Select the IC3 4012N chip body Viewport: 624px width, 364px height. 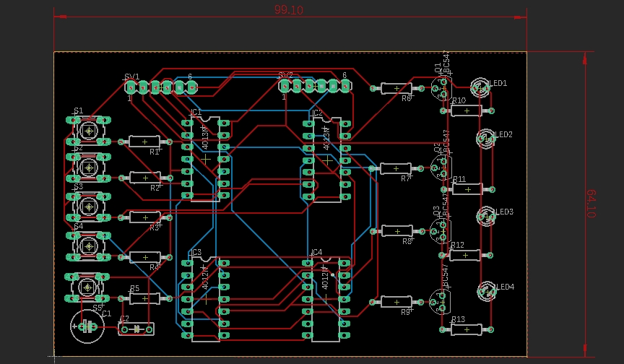point(206,299)
